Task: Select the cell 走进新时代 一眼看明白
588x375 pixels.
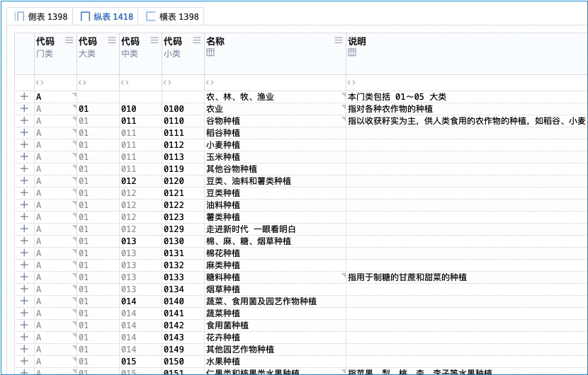Action: [x=251, y=229]
